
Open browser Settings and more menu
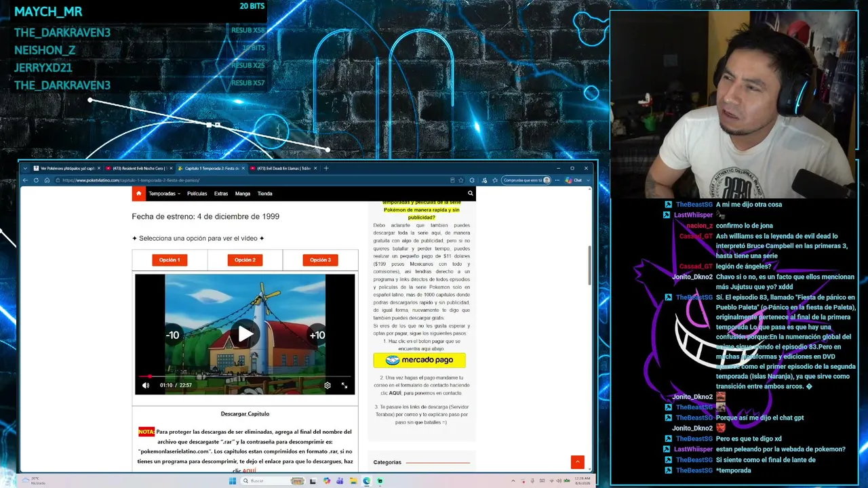pos(557,180)
